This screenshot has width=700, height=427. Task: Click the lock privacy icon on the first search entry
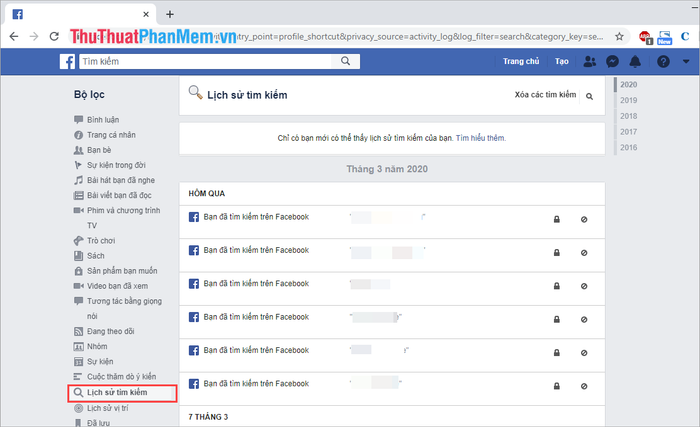(x=557, y=219)
